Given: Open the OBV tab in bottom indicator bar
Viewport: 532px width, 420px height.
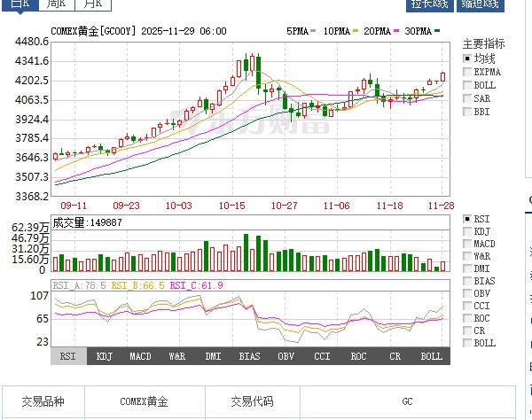Looking at the screenshot, I should click(x=286, y=356).
